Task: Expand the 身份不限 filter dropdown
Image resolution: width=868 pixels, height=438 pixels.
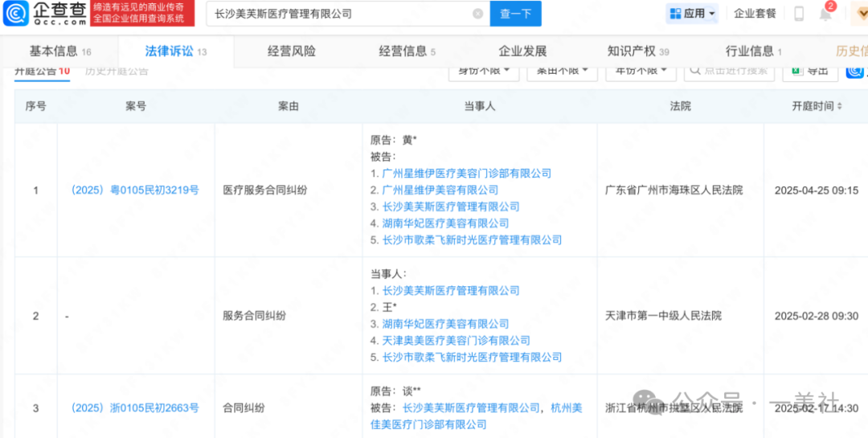Action: pos(483,71)
